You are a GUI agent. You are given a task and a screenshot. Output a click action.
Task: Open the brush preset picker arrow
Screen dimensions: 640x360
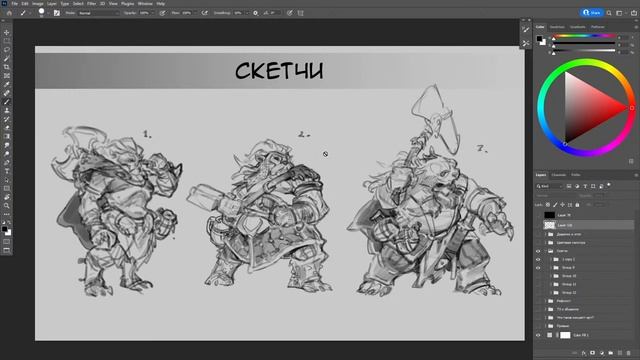point(48,13)
